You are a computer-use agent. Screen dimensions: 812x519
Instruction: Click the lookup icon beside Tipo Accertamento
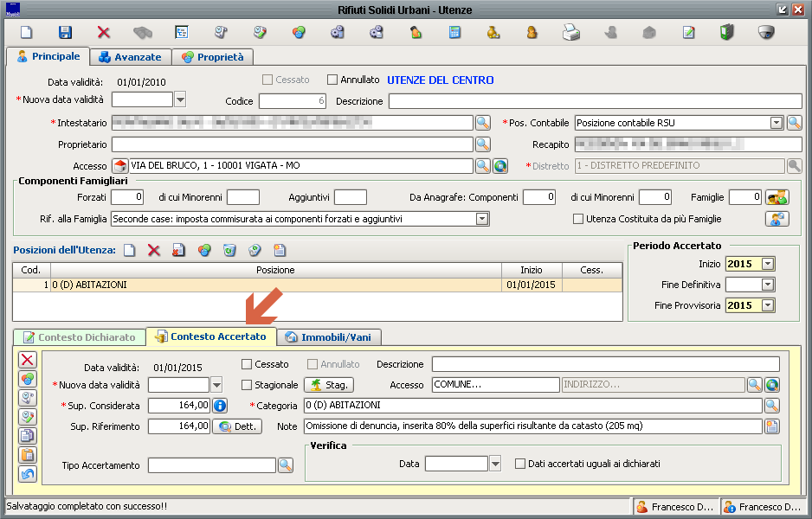tap(286, 465)
